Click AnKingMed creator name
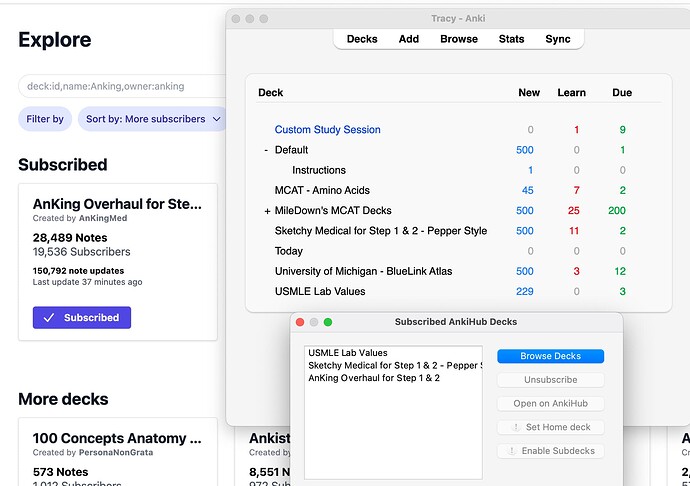 [x=103, y=218]
